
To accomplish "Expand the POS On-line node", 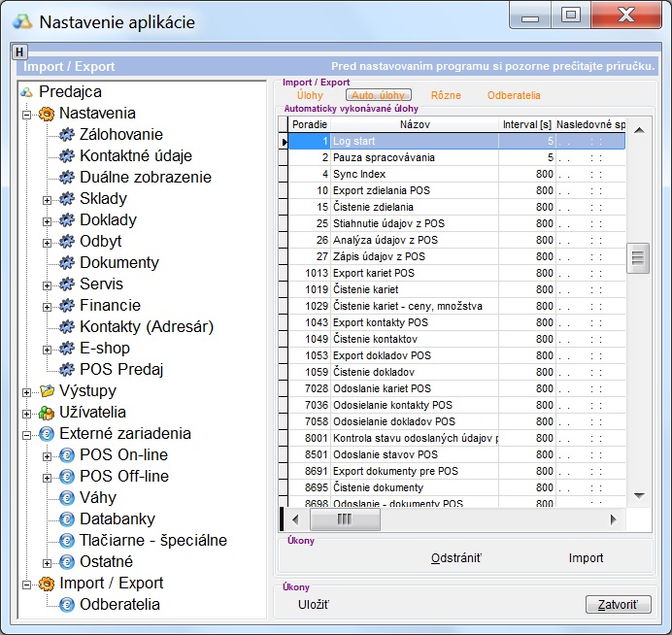I will click(47, 455).
